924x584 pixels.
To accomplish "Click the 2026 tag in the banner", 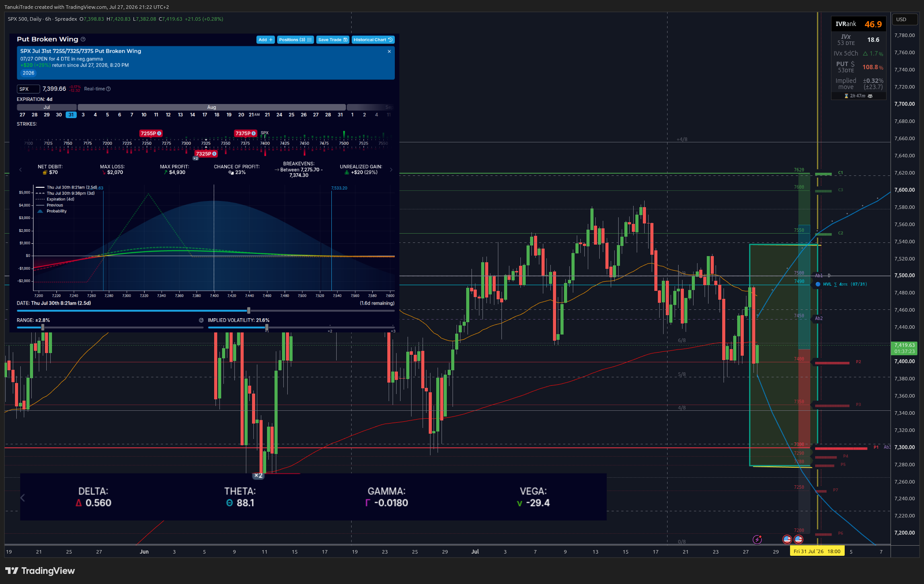I will click(x=28, y=73).
